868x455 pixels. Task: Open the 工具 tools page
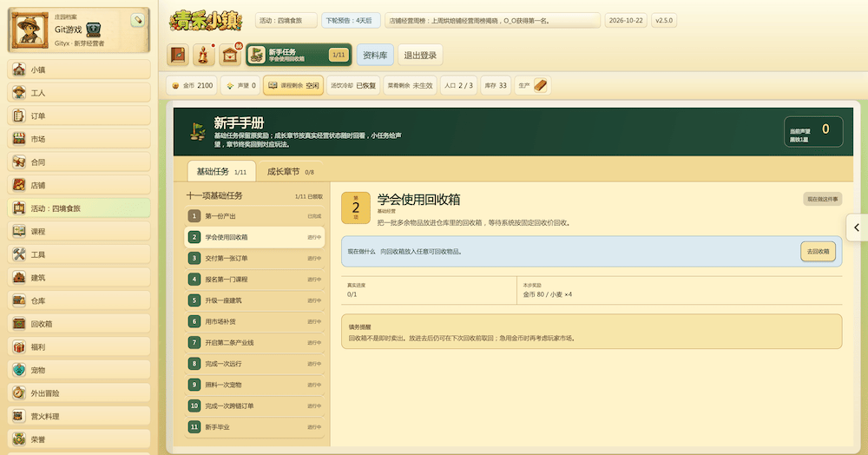point(79,254)
